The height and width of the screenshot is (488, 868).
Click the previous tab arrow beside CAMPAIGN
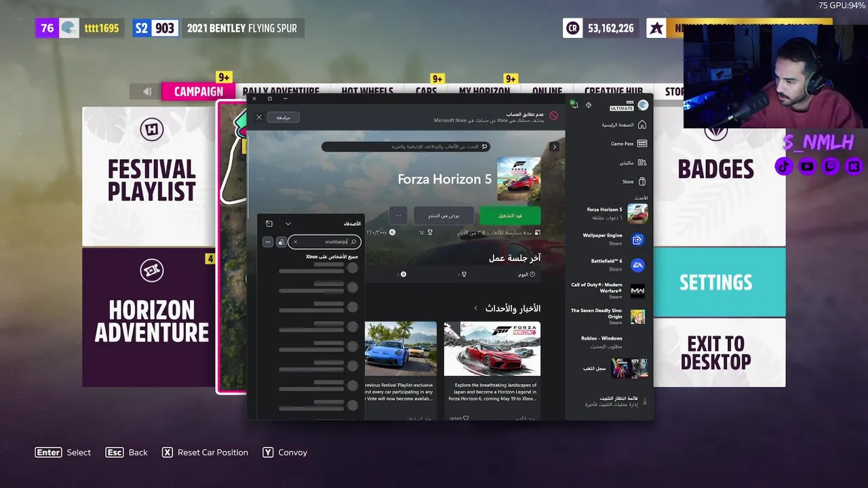tap(146, 91)
